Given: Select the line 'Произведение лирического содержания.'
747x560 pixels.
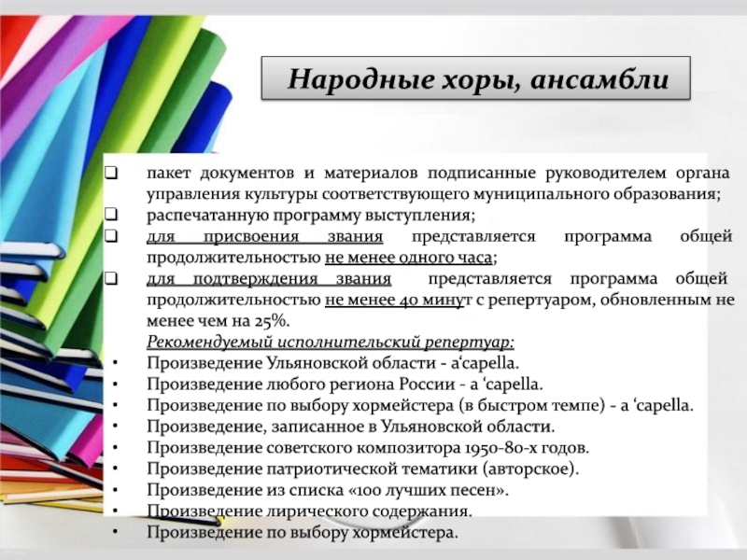Looking at the screenshot, I should pyautogui.click(x=309, y=511).
